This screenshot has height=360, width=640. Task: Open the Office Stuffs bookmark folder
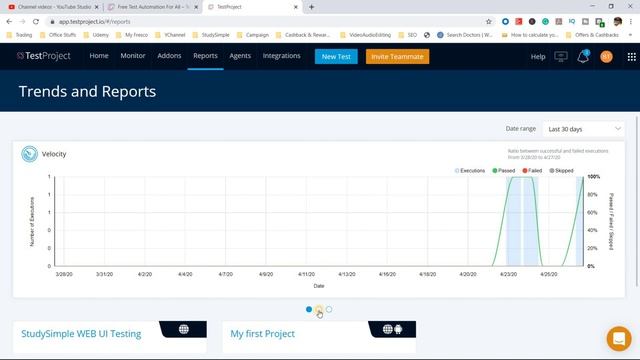click(58, 35)
